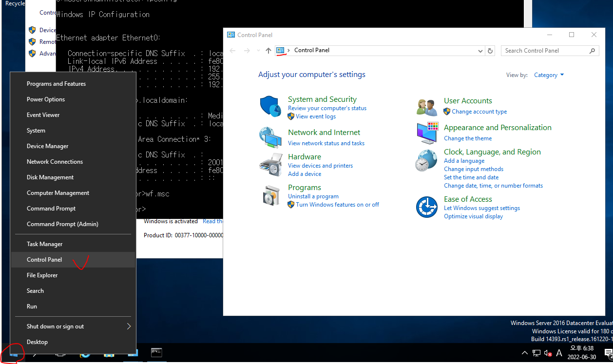
Task: Click Change account type link
Action: 479,112
